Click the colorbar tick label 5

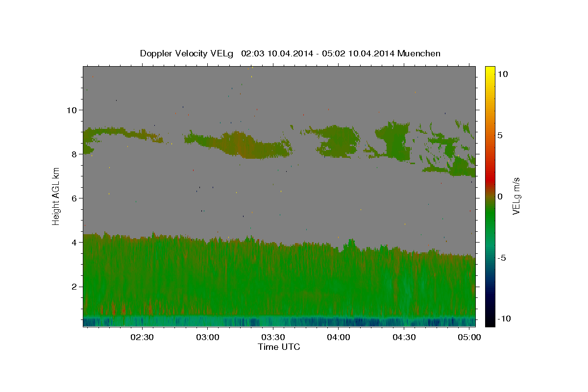point(500,135)
